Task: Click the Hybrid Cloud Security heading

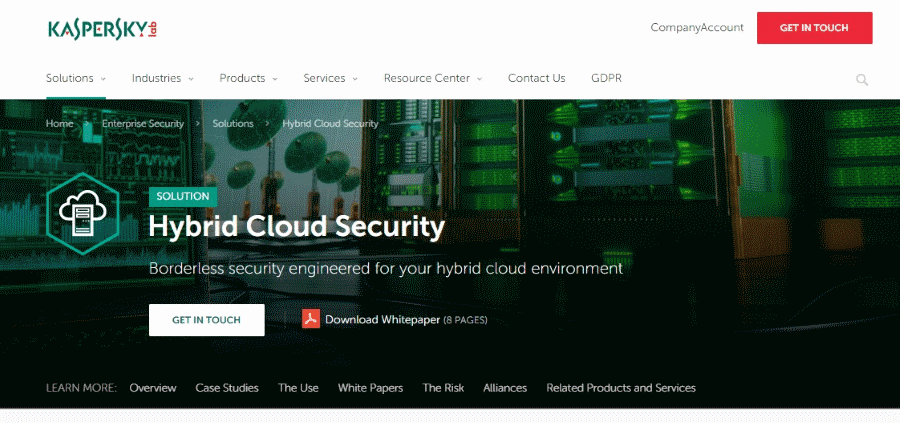Action: click(x=297, y=227)
